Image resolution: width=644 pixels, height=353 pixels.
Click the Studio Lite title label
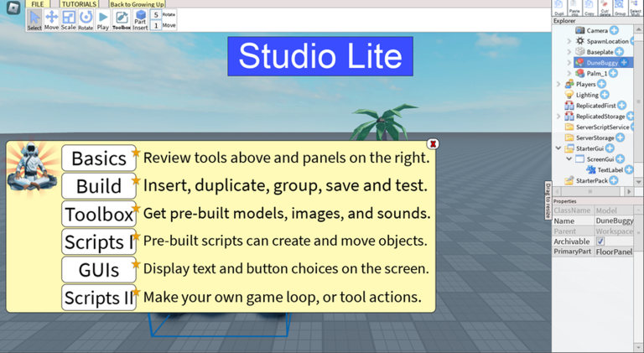tap(320, 56)
